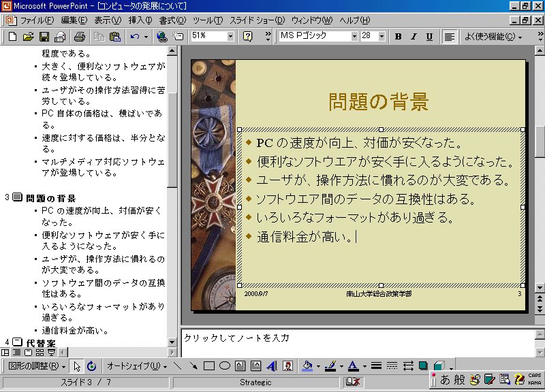Open the Office help assistant icon
The width and height of the screenshot is (545, 392).
pyautogui.click(x=248, y=37)
